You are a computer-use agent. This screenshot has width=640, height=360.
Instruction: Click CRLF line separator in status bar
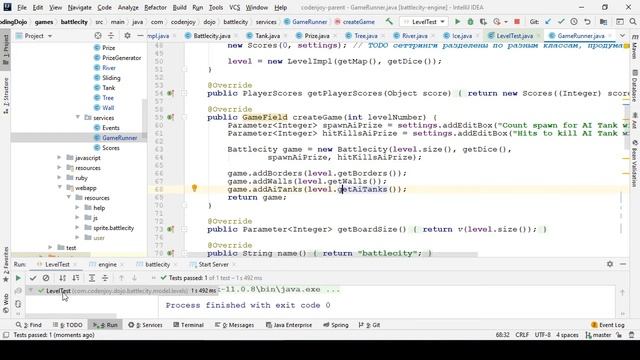(522, 335)
